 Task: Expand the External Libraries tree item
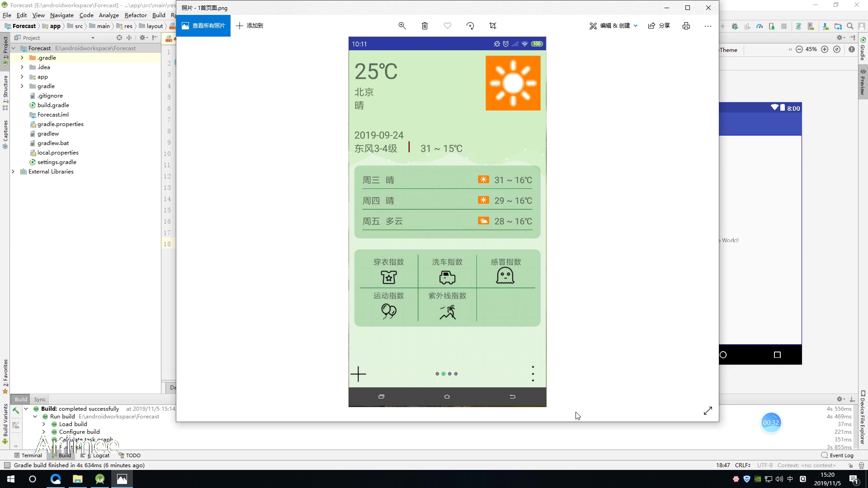tap(13, 171)
